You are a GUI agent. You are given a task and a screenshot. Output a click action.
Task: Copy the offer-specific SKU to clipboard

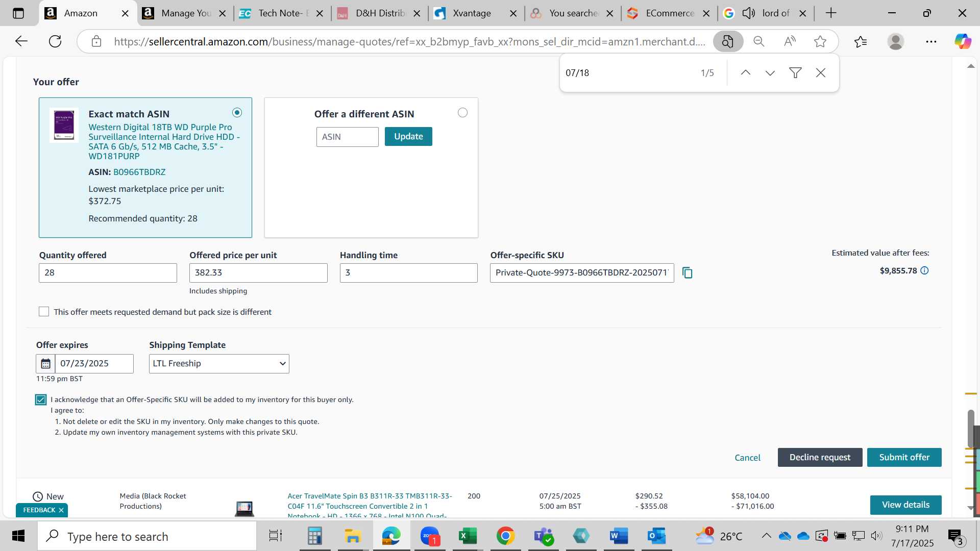[688, 273]
